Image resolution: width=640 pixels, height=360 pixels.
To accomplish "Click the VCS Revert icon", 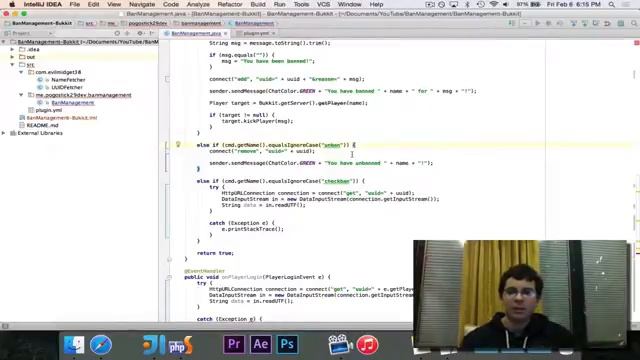I will point(607,23).
